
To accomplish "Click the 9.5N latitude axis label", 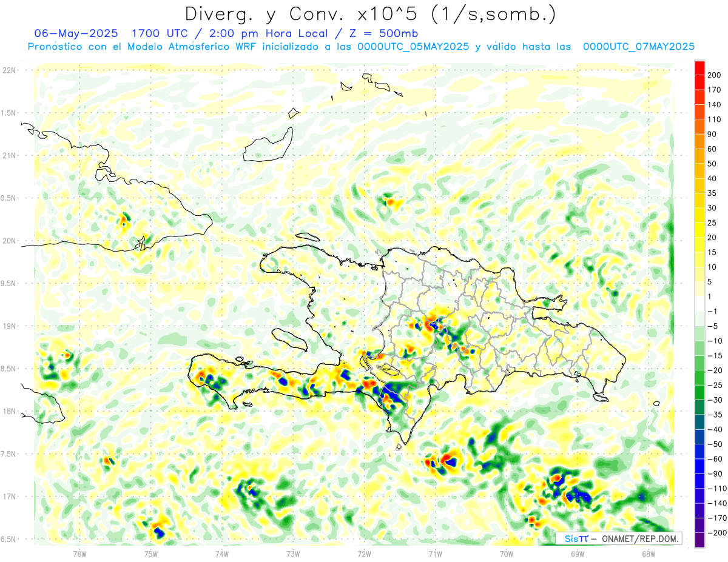I will 8,283.
